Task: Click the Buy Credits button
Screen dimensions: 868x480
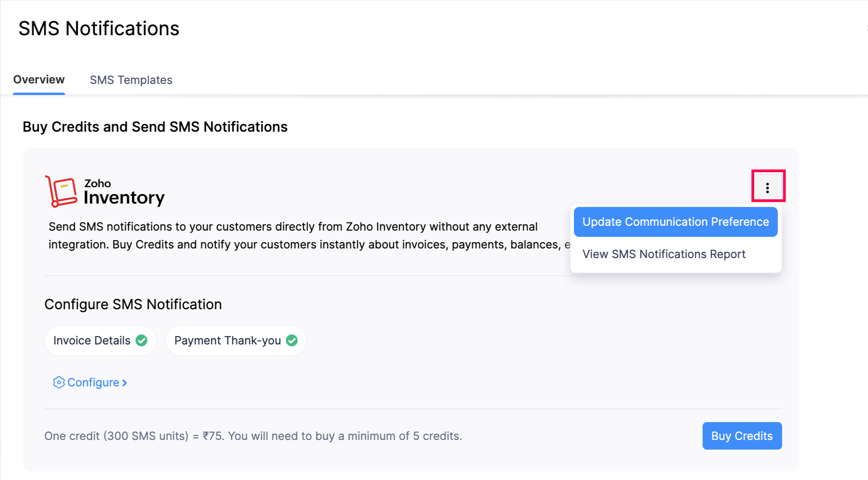Action: pos(742,436)
